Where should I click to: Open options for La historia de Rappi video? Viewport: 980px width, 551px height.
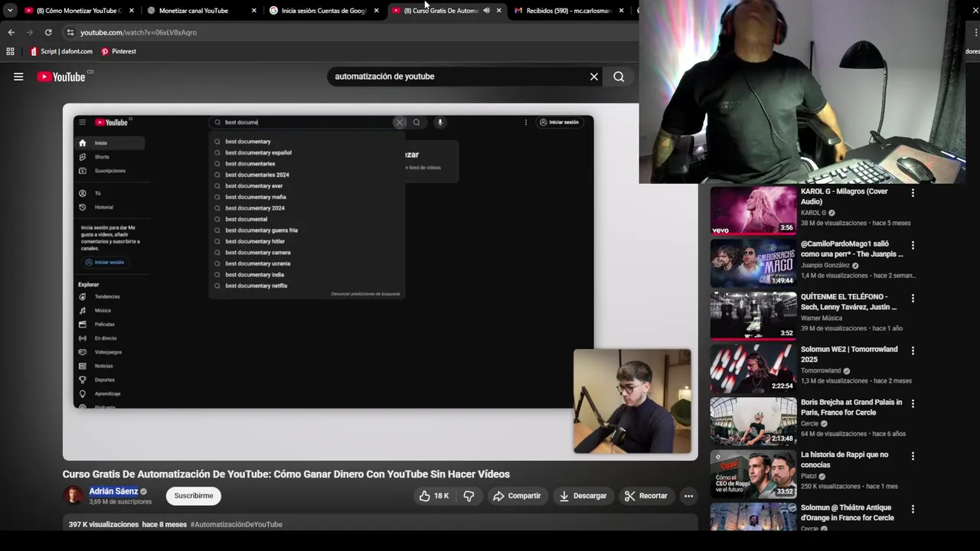(913, 456)
